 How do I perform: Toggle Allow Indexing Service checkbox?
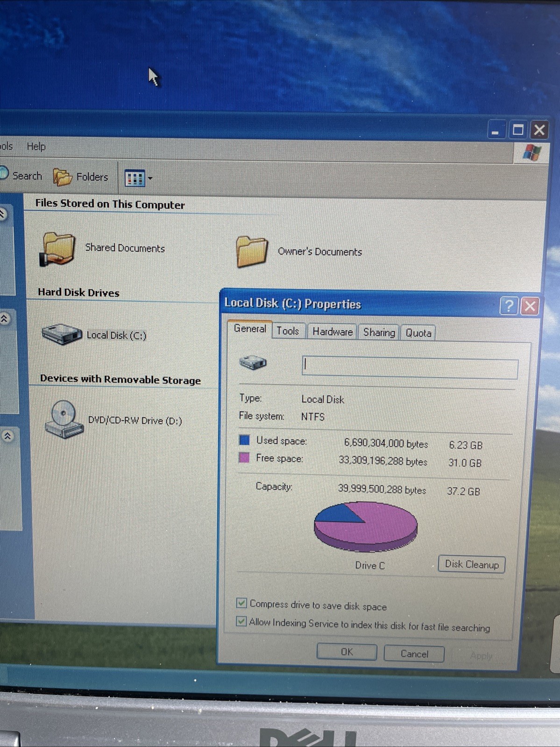[241, 621]
